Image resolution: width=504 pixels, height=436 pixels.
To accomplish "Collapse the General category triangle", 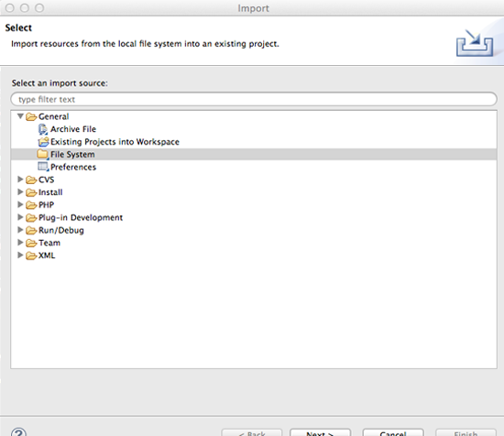I will point(20,116).
